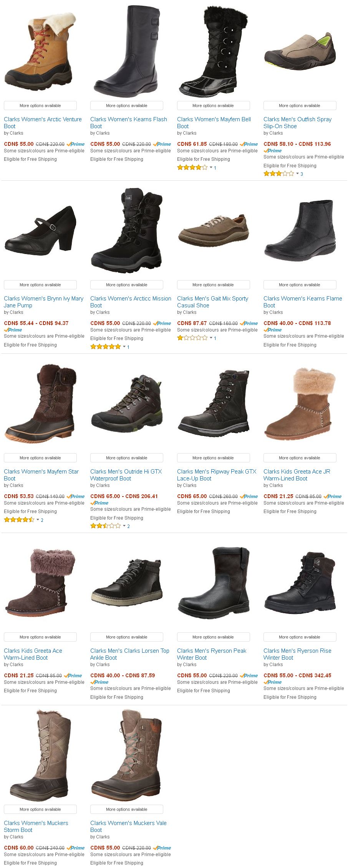Click More options available under Kearns Flame Boot
The height and width of the screenshot is (868, 348).
[x=300, y=285]
